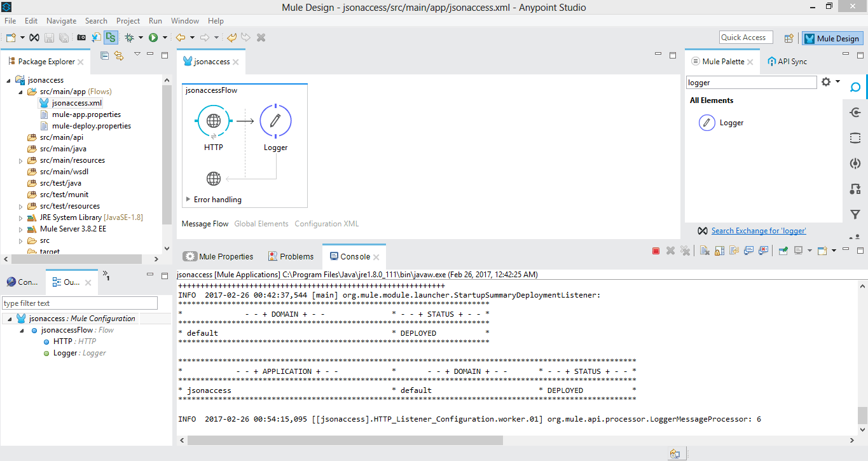Close the Console tab
This screenshot has height=461, width=868.
(376, 258)
